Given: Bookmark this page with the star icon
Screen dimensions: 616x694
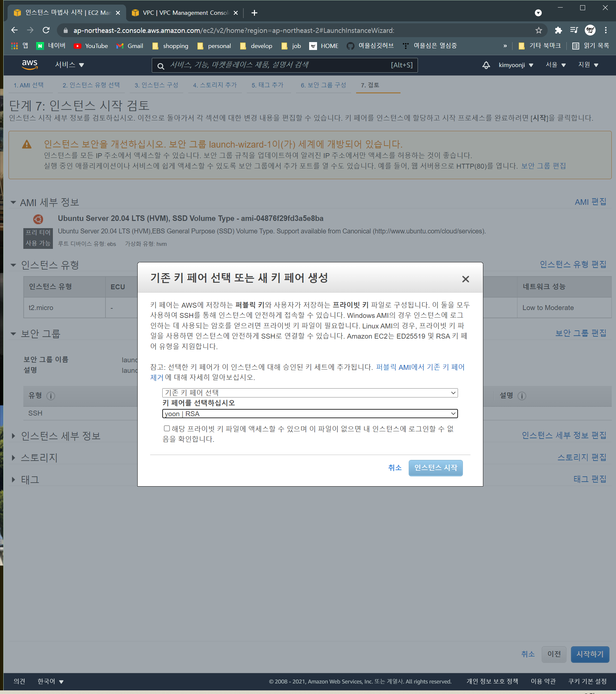Looking at the screenshot, I should [538, 31].
